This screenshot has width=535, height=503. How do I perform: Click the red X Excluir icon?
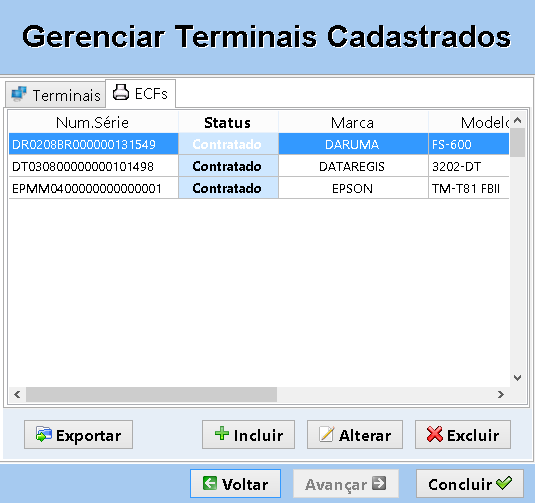(x=434, y=434)
